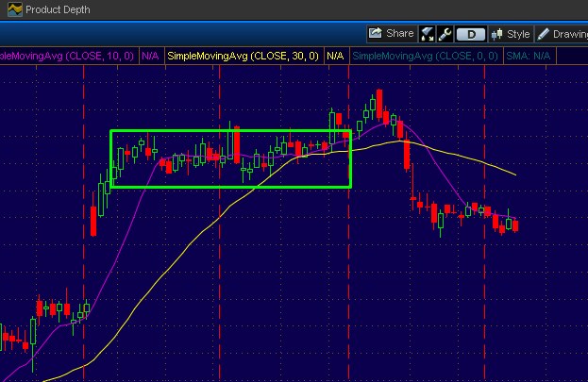Click the expand chart arrows icon
The height and width of the screenshot is (382, 588).
(428, 34)
